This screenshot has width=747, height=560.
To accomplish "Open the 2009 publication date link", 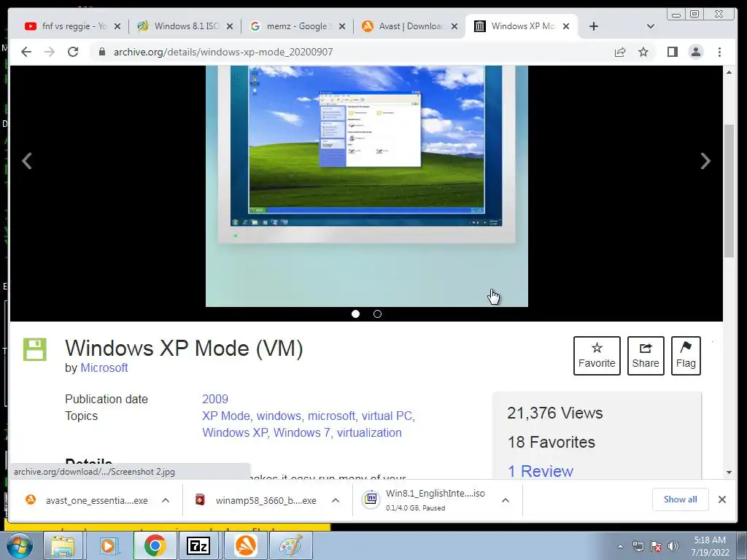I will [x=215, y=399].
